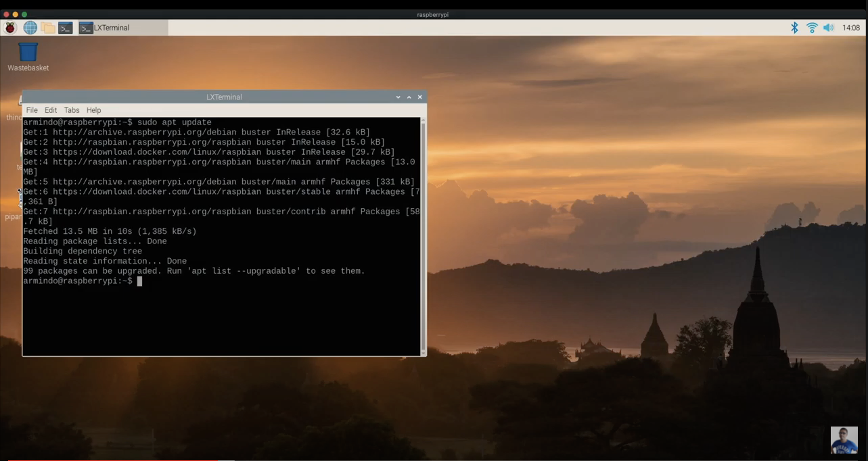Click the last prompt line with the cursor
The height and width of the screenshot is (461, 868).
coord(83,281)
